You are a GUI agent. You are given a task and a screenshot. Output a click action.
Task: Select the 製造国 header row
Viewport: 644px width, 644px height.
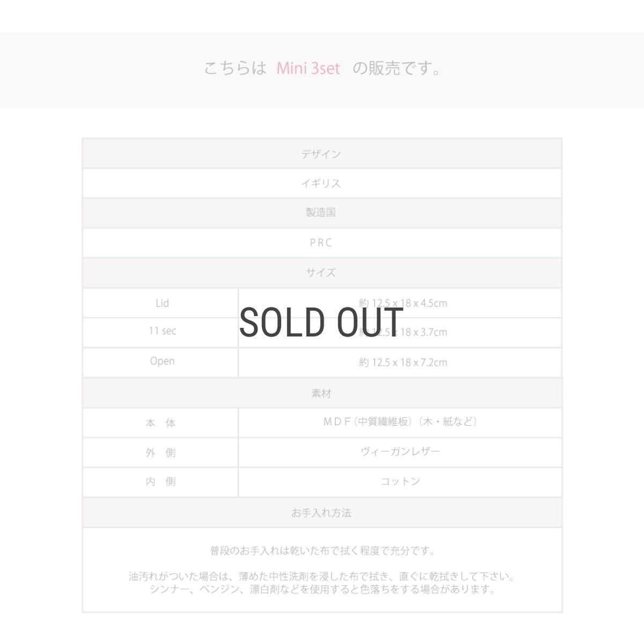pyautogui.click(x=321, y=213)
